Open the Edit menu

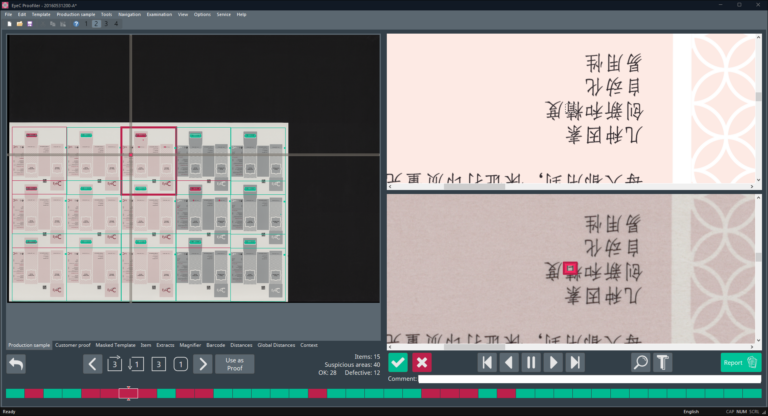point(22,15)
